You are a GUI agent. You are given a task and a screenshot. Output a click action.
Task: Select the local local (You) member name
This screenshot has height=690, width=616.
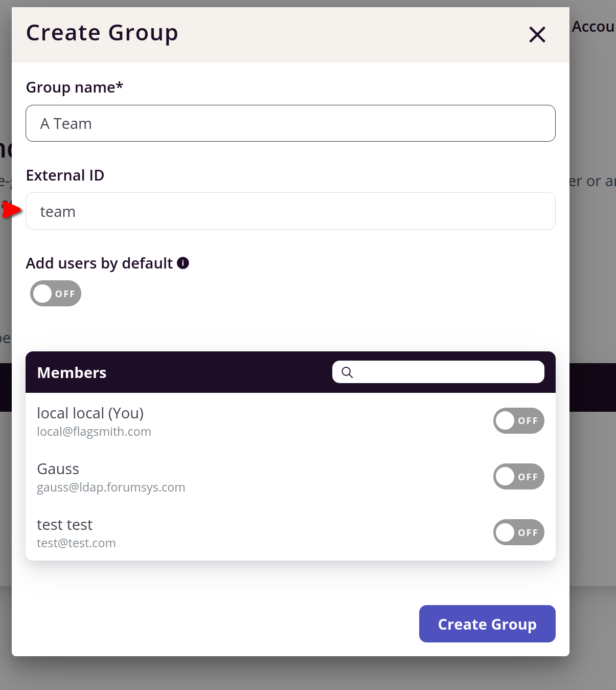[x=90, y=413]
